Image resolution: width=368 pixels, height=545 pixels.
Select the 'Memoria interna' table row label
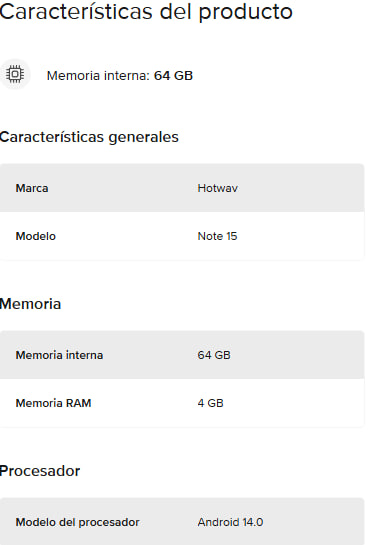tap(59, 355)
